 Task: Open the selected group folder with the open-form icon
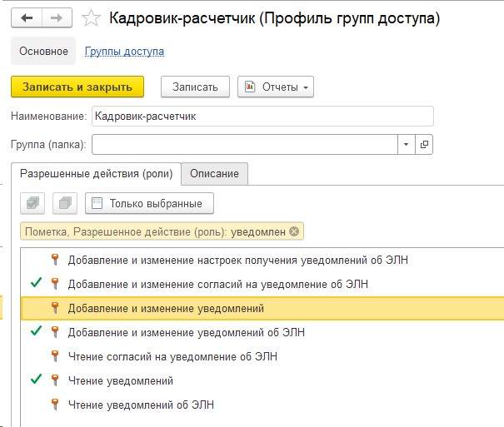(x=424, y=145)
